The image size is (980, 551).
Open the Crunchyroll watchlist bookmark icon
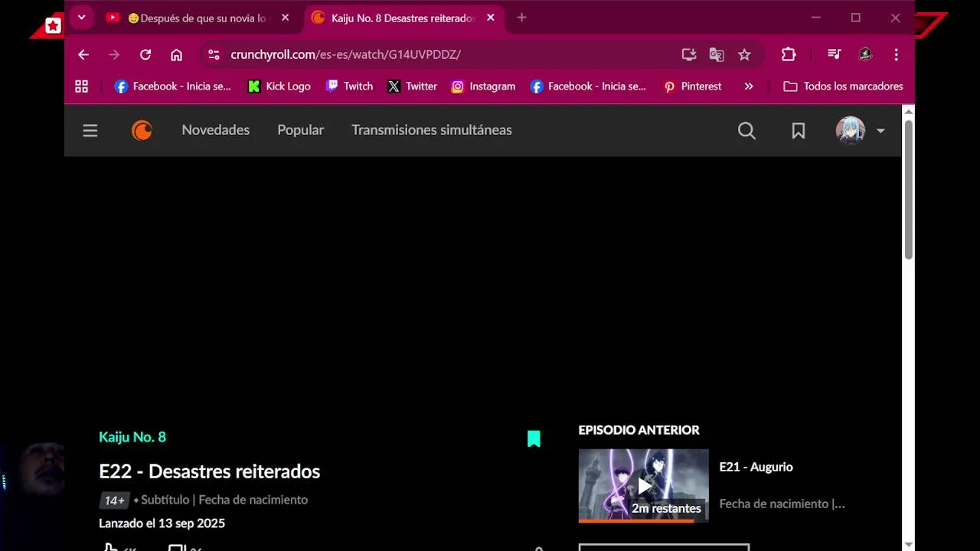(799, 131)
